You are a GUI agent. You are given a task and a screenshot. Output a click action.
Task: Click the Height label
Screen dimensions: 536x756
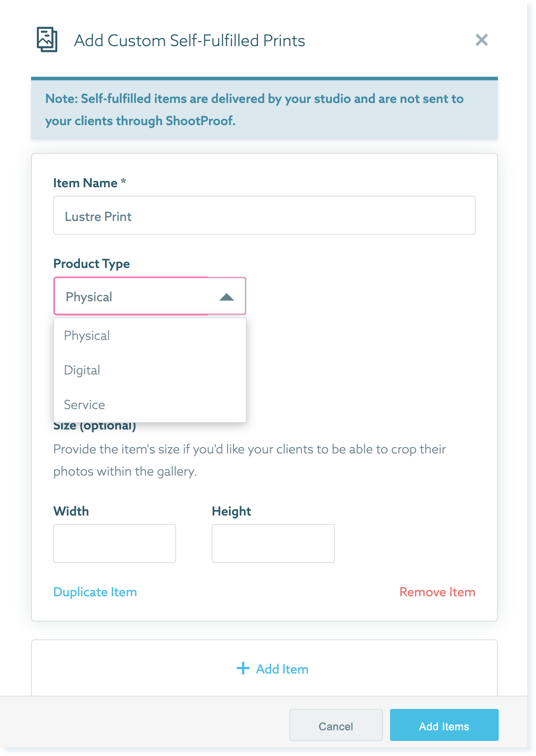pos(232,511)
